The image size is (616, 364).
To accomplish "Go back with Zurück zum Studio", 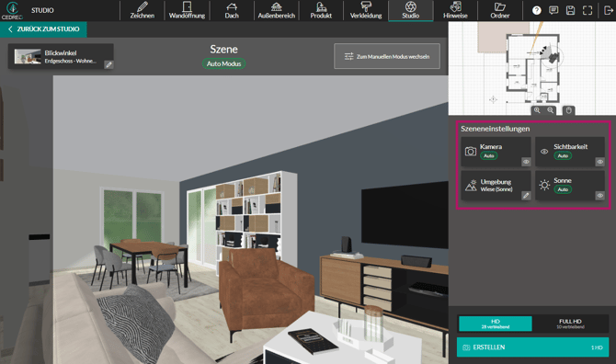I will coord(43,29).
